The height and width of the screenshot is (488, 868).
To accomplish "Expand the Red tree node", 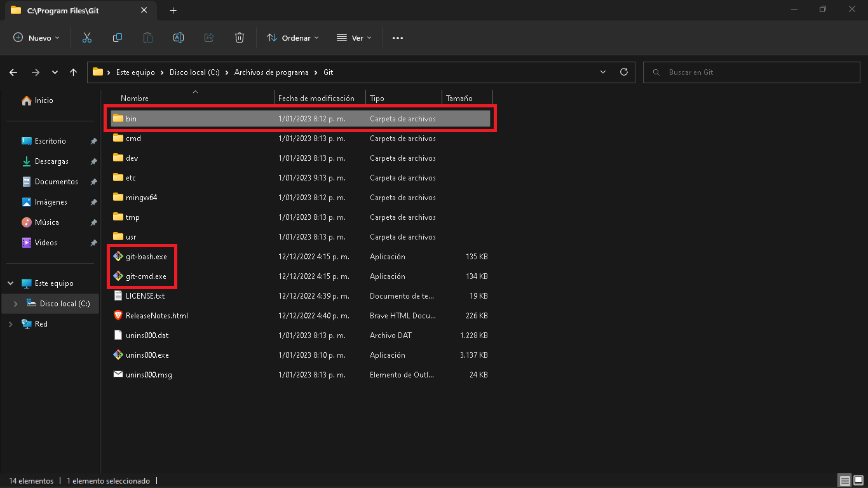I will (11, 324).
